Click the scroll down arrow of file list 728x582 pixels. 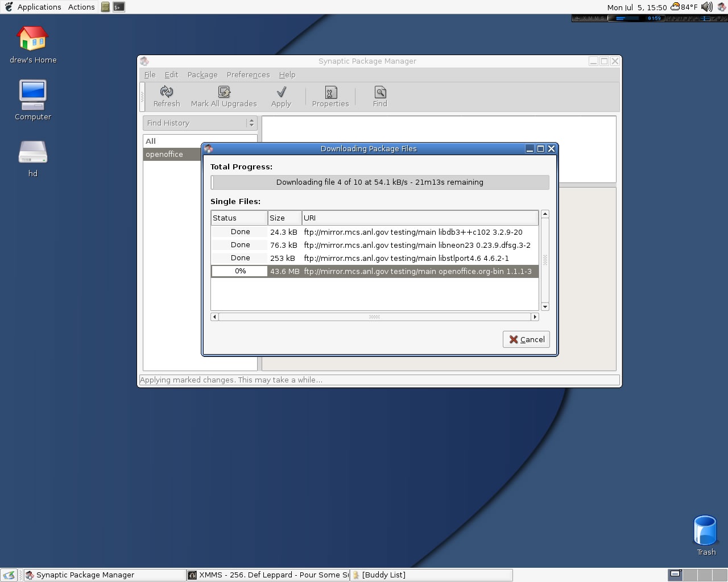point(545,307)
